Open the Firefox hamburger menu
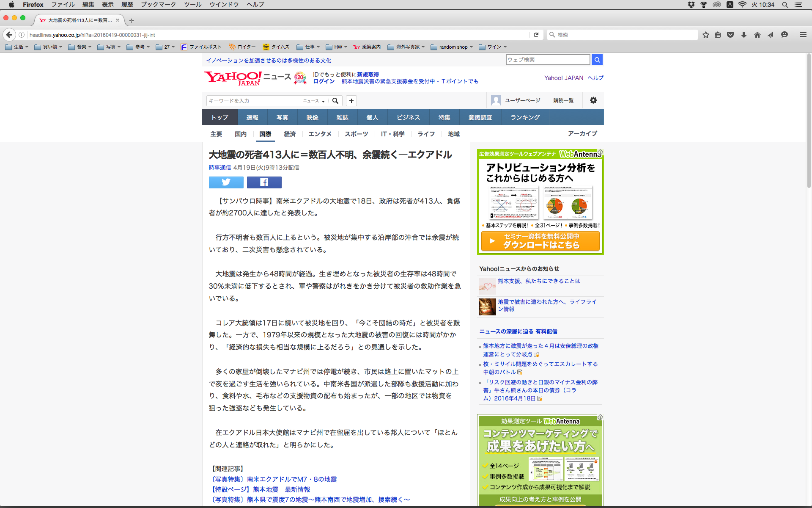812x508 pixels. [803, 35]
